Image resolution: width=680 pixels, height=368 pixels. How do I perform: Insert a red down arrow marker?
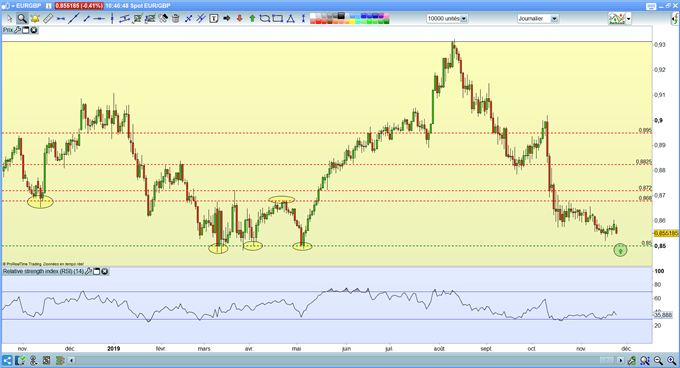pos(239,19)
